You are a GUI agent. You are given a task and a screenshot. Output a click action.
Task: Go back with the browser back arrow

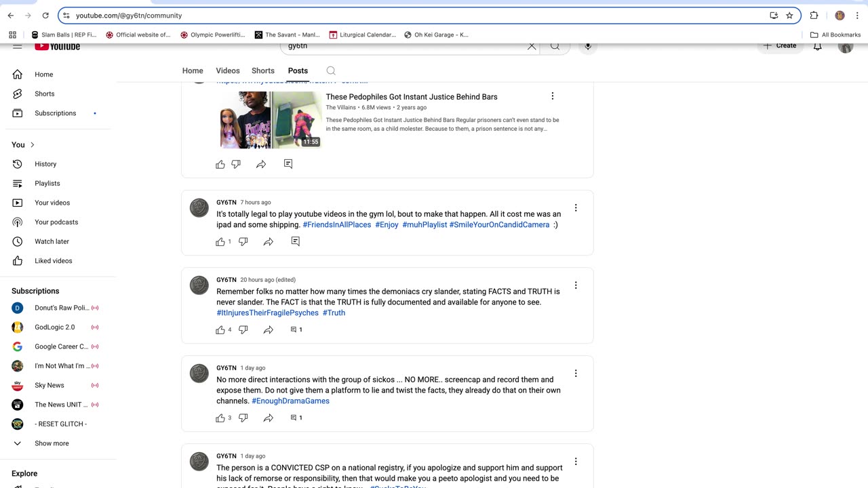coord(11,16)
